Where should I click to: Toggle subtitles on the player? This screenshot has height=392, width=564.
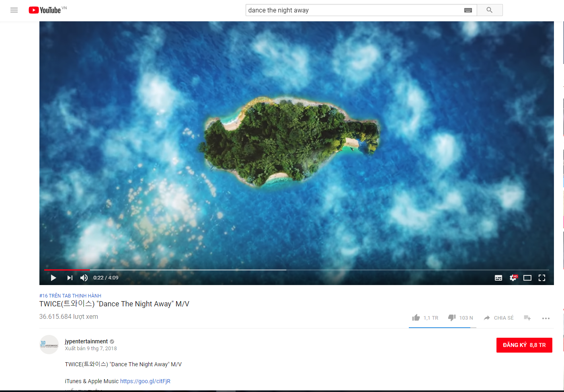(x=498, y=278)
